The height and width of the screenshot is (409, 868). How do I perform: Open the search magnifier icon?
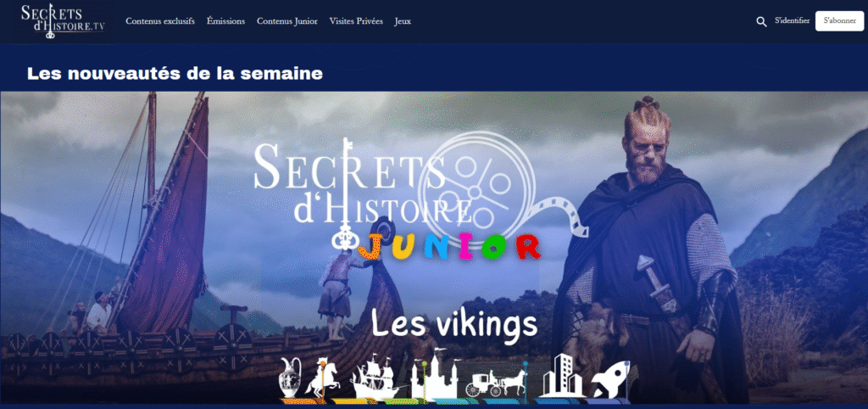[x=762, y=21]
